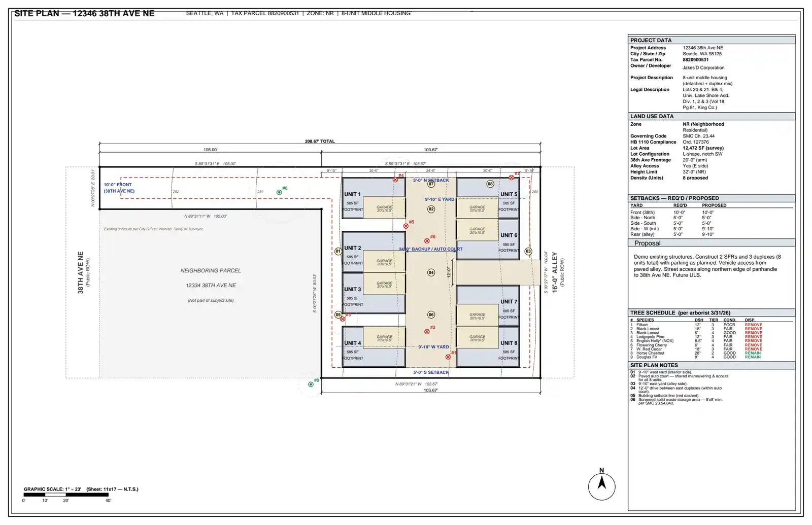Select the green tree #9 marker

[311, 384]
